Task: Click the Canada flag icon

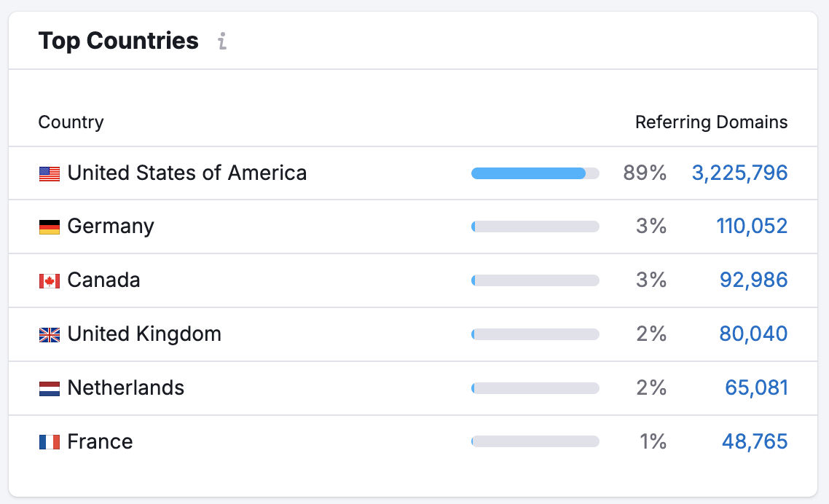Action: [x=48, y=280]
